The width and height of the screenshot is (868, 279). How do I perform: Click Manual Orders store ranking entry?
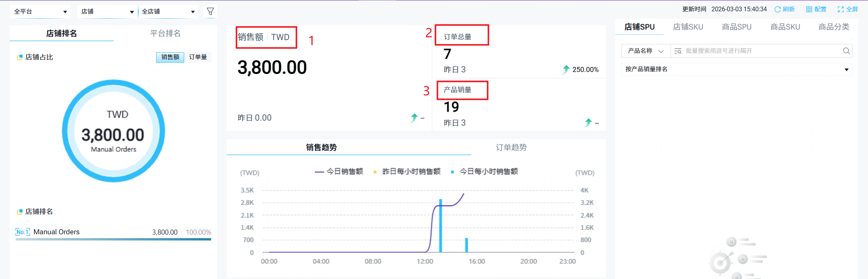[56, 232]
